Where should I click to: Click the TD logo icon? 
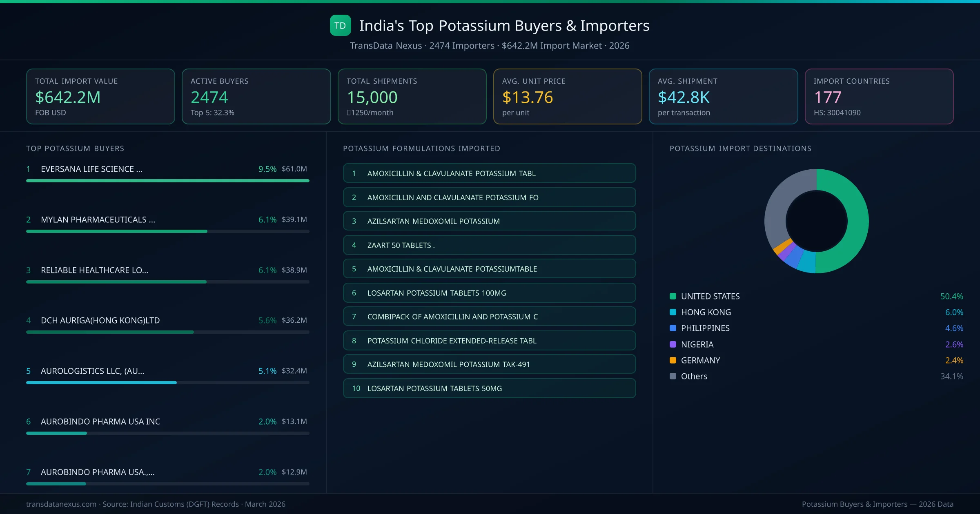click(340, 25)
